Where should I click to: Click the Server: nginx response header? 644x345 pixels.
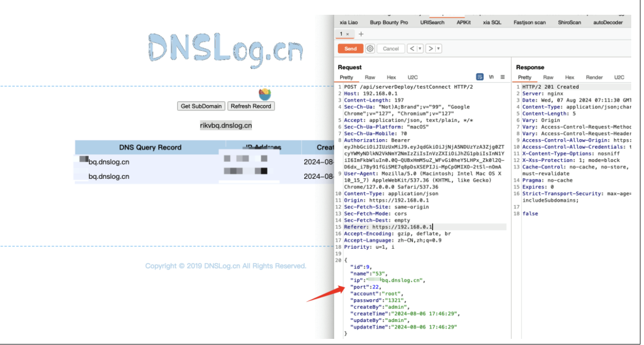click(542, 94)
